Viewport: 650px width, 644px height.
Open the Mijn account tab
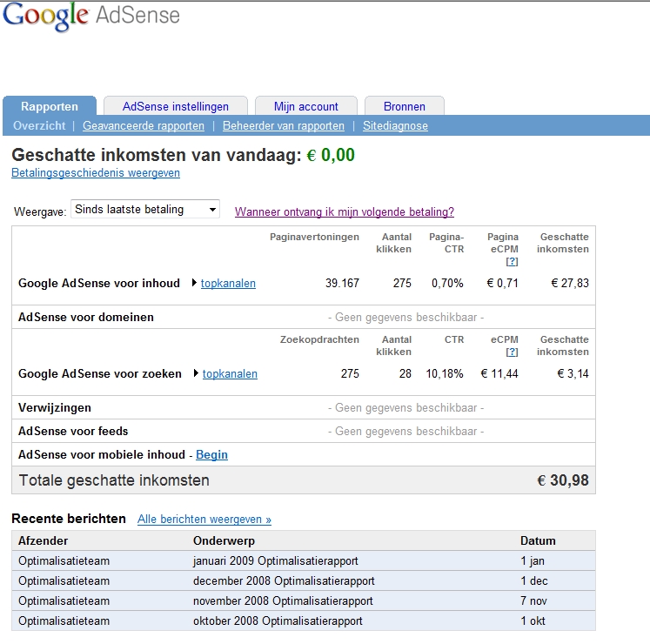coord(306,106)
